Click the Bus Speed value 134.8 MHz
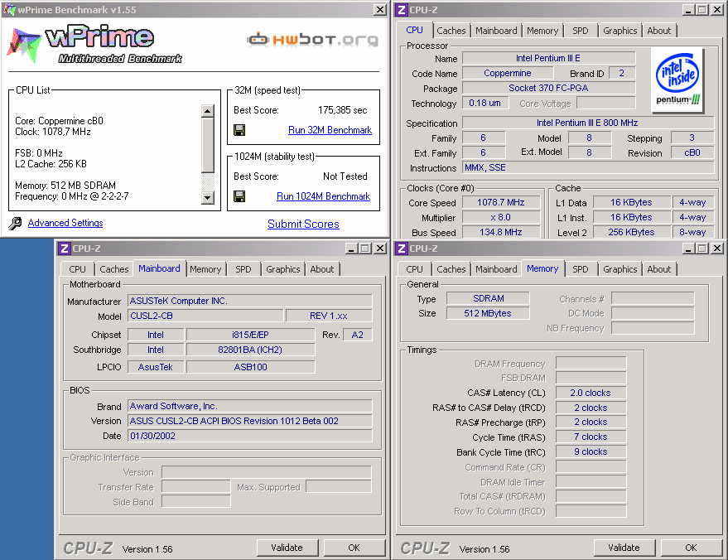The image size is (728, 560). pos(501,232)
